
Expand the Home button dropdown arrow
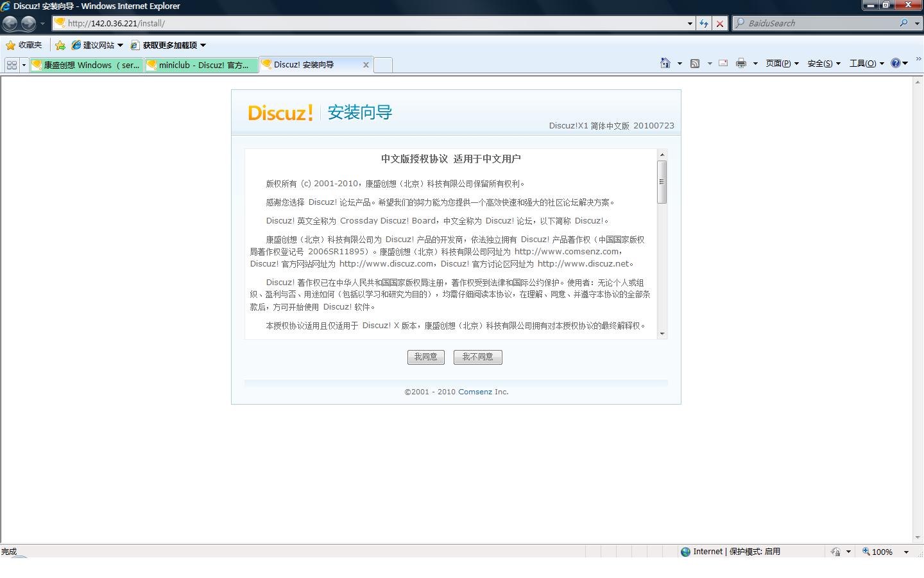[680, 64]
